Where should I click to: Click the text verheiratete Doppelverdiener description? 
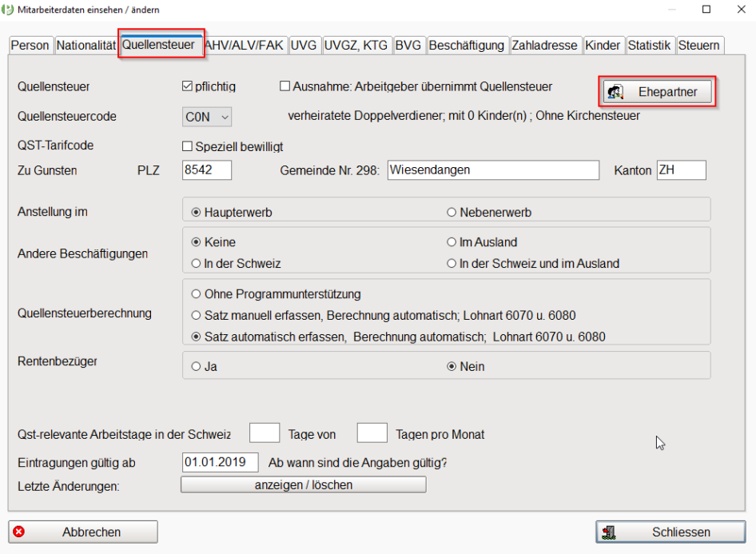[x=464, y=116]
